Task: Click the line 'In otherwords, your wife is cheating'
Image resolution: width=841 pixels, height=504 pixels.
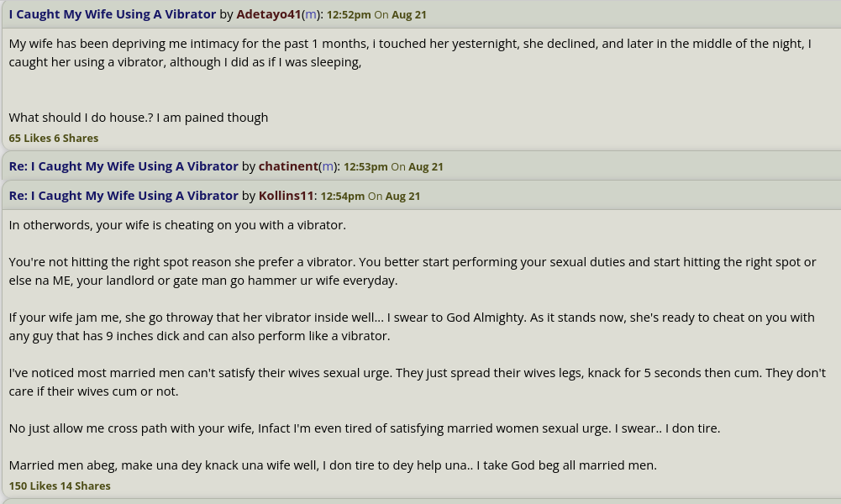Action: click(x=177, y=225)
